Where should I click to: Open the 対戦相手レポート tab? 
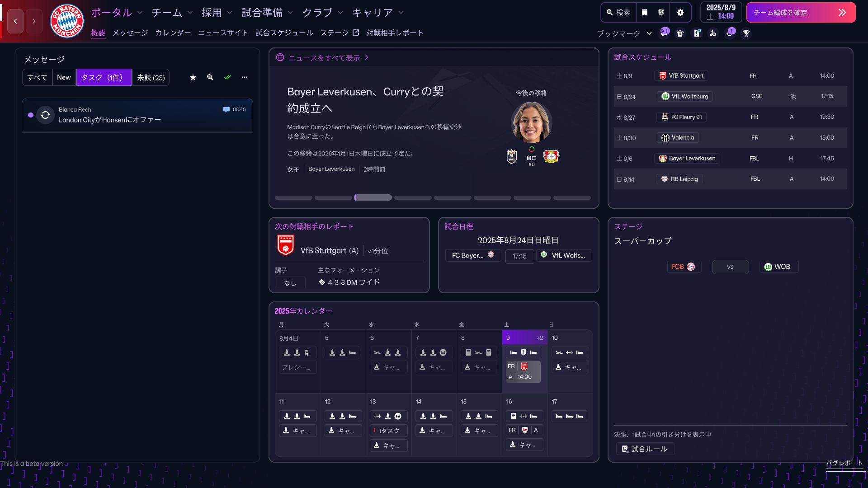pos(395,33)
